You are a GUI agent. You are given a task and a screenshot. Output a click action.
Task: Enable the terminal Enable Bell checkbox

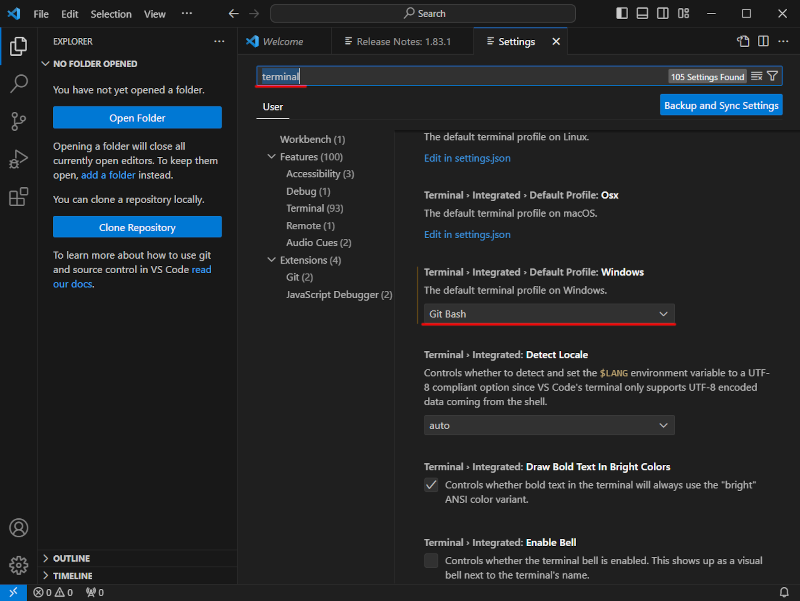(431, 560)
